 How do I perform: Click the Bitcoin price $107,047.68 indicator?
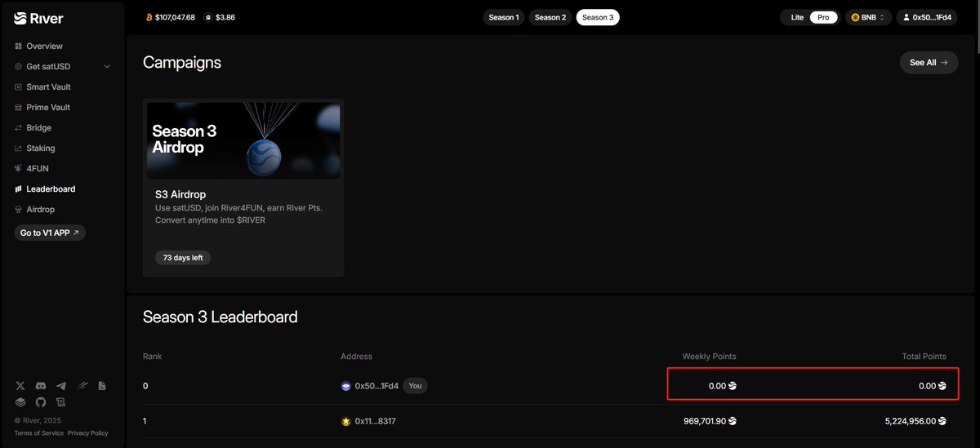click(170, 17)
